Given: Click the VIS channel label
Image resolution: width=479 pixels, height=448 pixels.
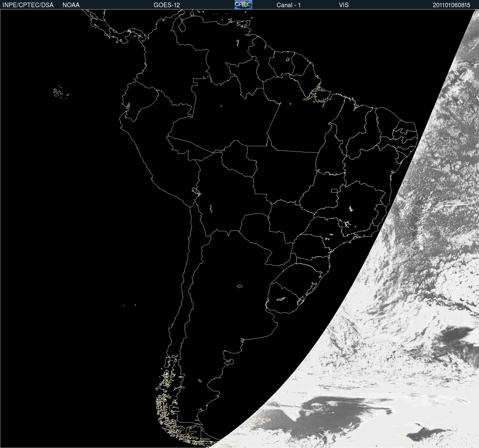Looking at the screenshot, I should (344, 5).
